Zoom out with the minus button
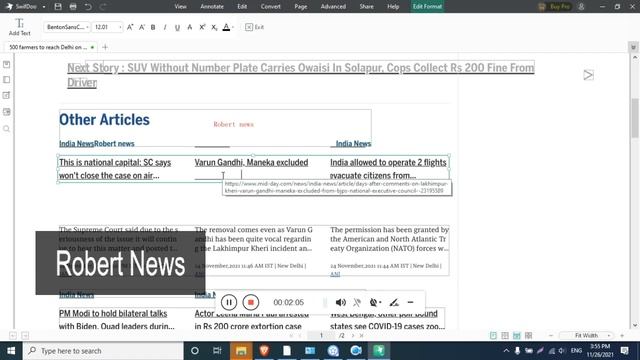The image size is (640, 360). coord(551,336)
